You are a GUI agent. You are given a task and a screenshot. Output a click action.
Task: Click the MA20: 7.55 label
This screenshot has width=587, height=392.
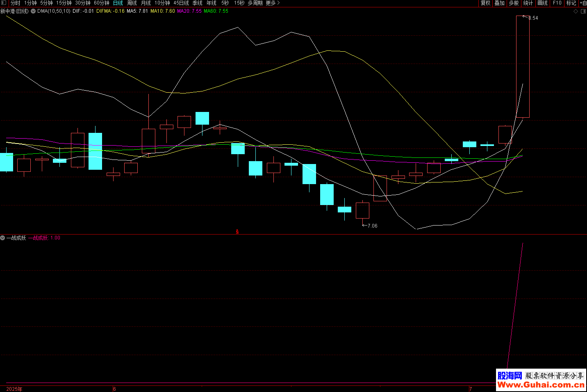click(x=189, y=11)
